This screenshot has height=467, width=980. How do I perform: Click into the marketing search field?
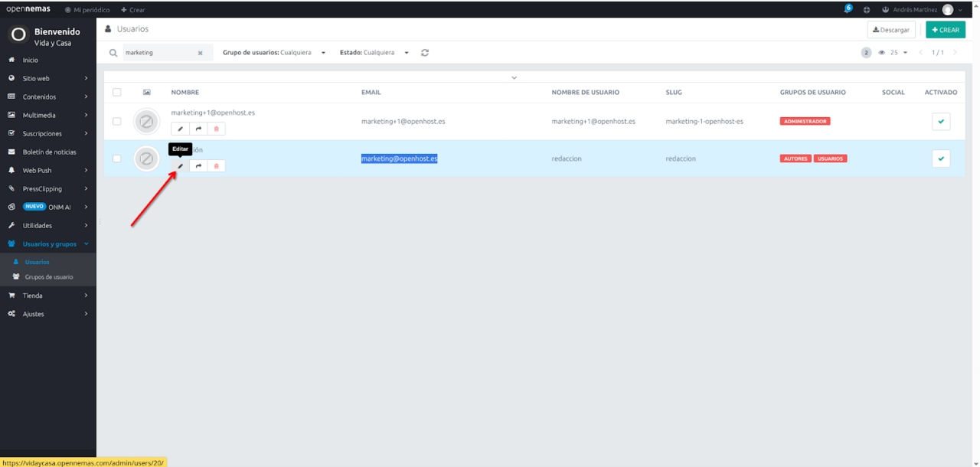(x=157, y=53)
